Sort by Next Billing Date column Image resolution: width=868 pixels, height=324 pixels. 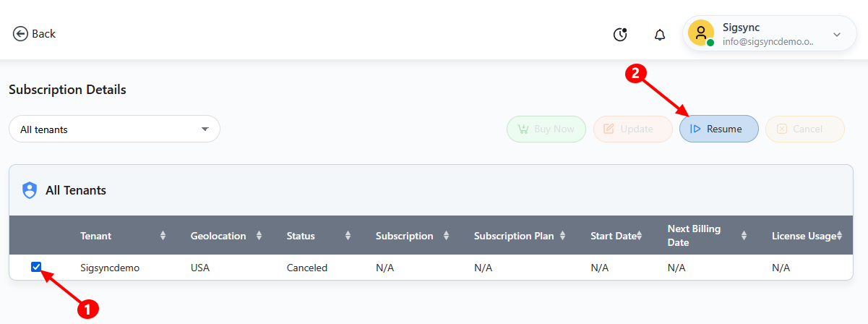744,236
